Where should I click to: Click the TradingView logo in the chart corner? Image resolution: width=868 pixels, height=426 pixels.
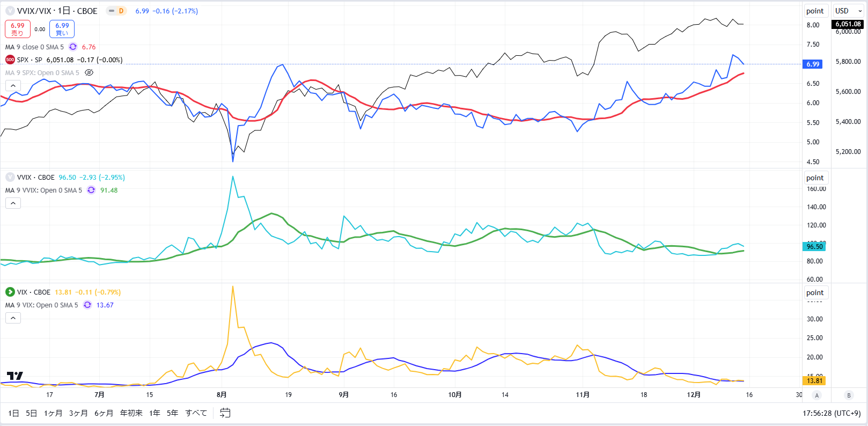point(15,376)
